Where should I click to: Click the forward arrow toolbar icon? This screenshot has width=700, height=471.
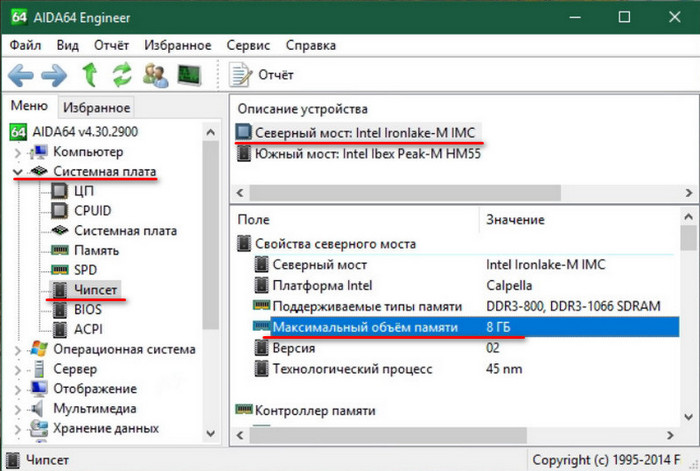tap(54, 75)
